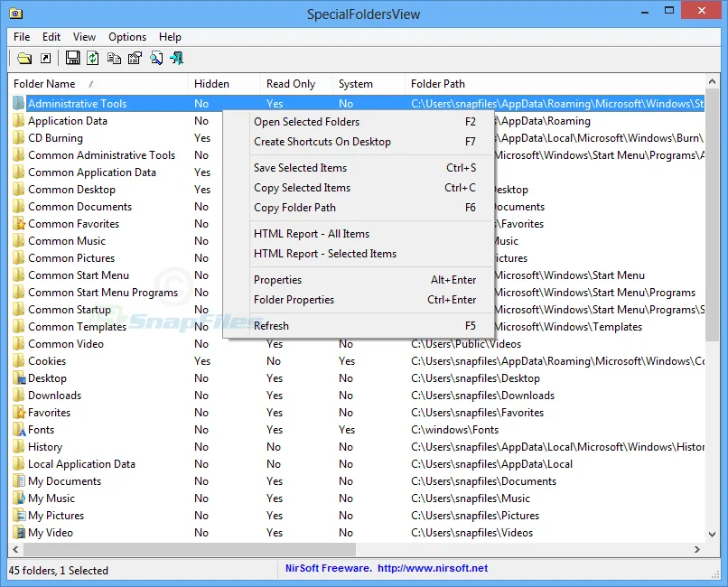Viewport: 728px width, 587px height.
Task: Click the Properties toolbar icon
Action: (x=135, y=58)
